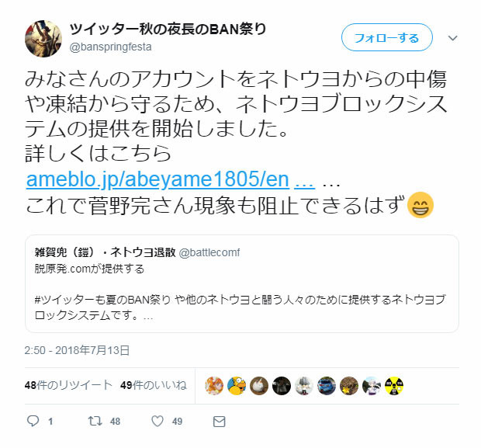Click the first orange liker avatar

(214, 385)
